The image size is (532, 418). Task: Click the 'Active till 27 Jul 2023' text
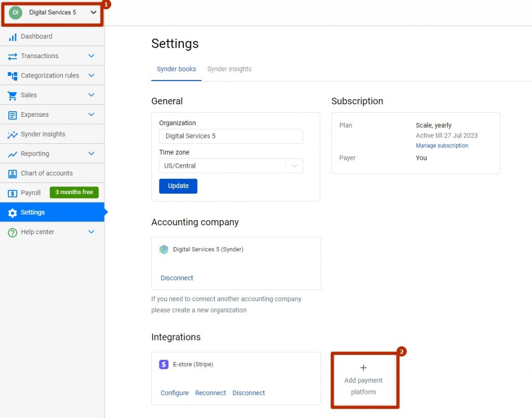pos(446,136)
